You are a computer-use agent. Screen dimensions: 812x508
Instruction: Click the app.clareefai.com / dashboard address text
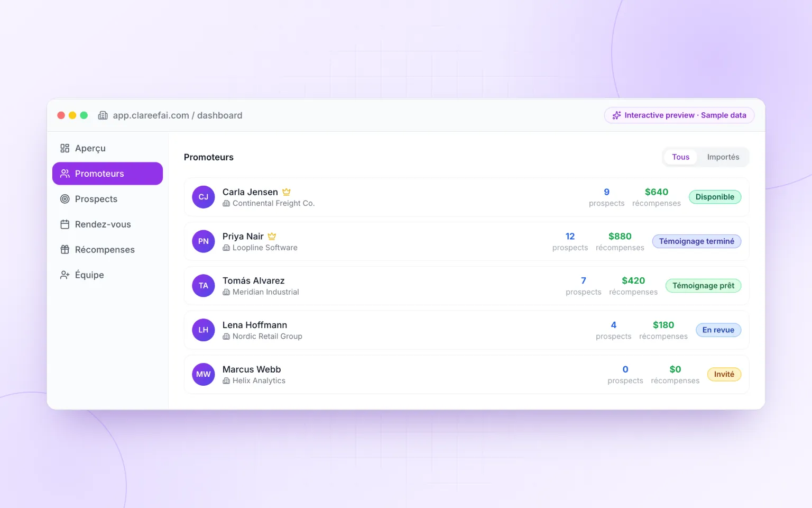pyautogui.click(x=178, y=115)
